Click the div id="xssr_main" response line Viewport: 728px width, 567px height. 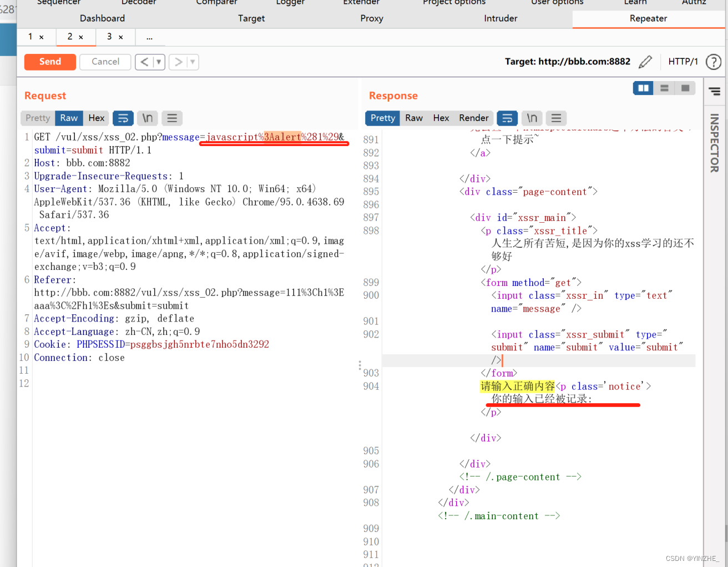(523, 218)
